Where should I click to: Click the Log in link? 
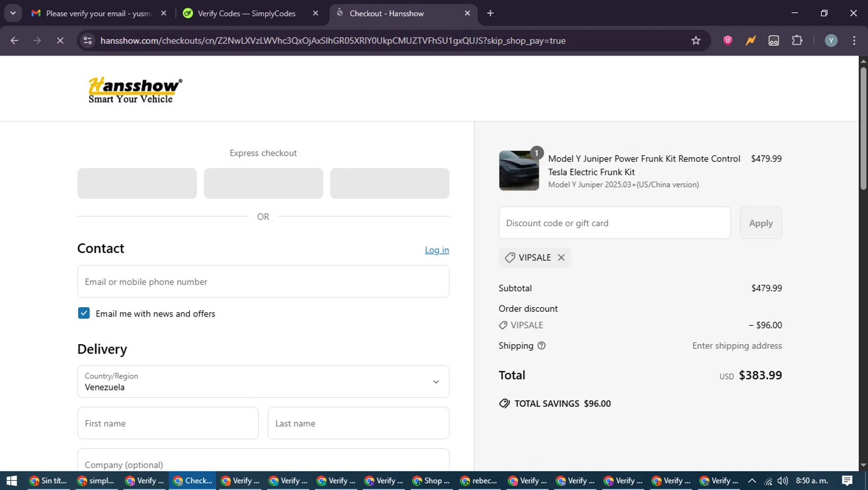coord(437,250)
